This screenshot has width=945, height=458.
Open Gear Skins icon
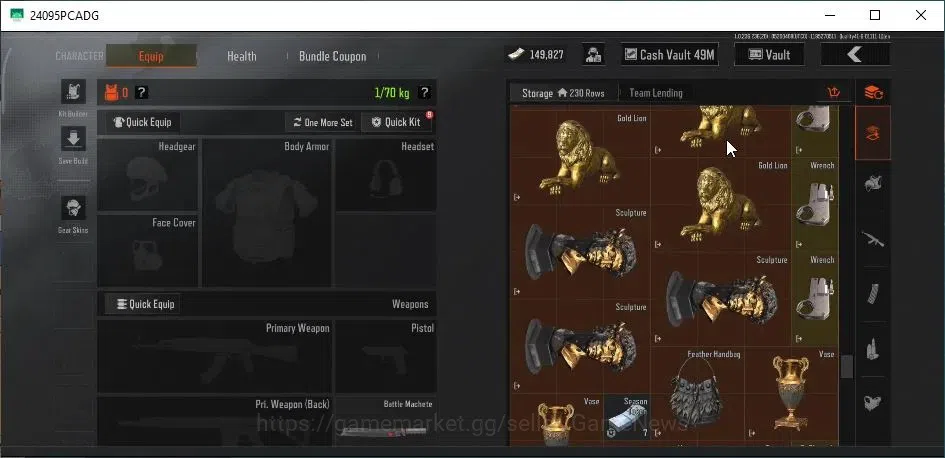coord(73,208)
